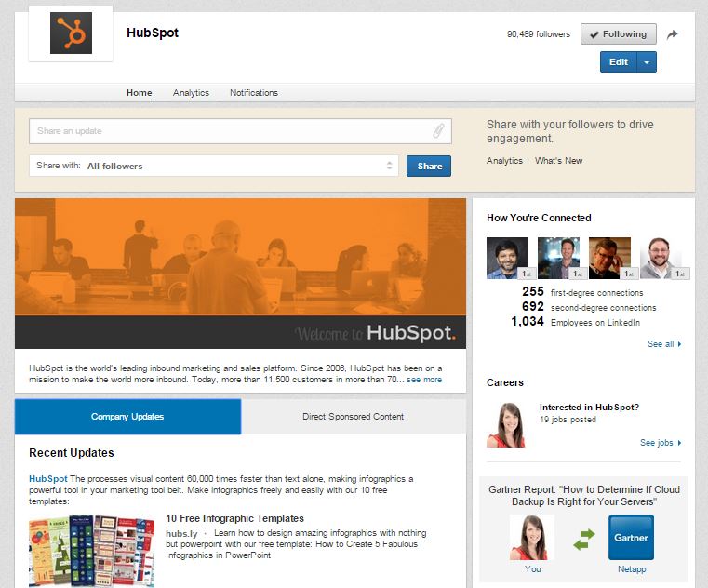
Task: Click Interested in HubSpot? heading
Action: [589, 407]
